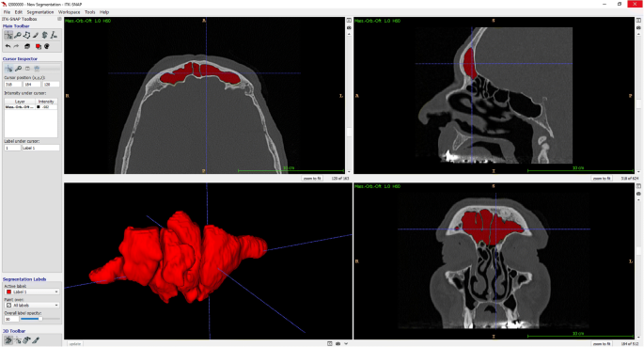This screenshot has height=347, width=644.
Task: Toggle the 3D view layout button
Action: (x=330, y=344)
